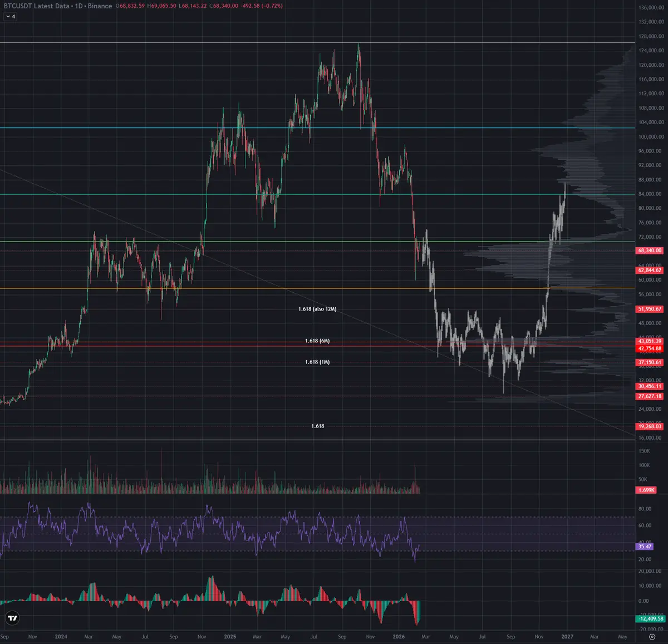Select the 68,340.00 current price label
The height and width of the screenshot is (644, 668).
point(650,250)
